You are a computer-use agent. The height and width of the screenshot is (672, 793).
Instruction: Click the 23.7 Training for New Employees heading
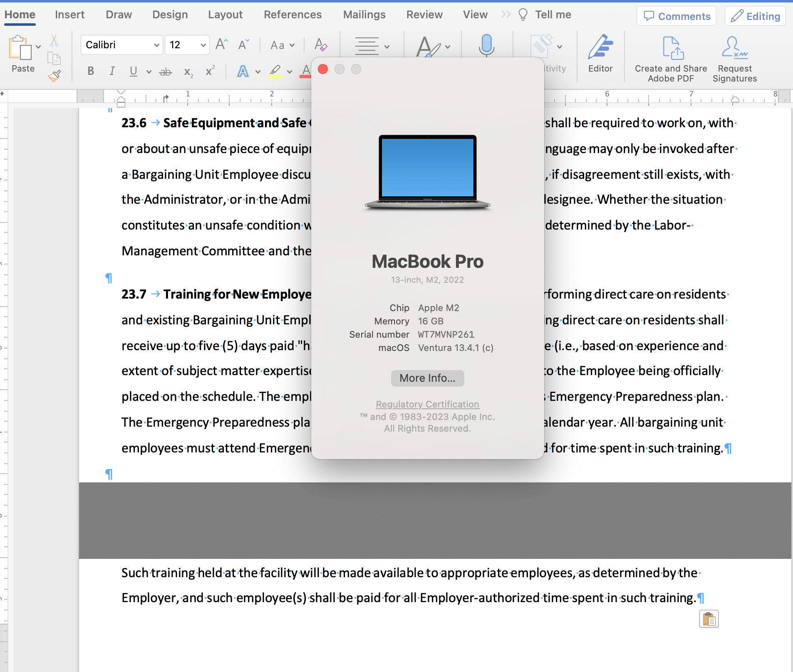click(216, 294)
